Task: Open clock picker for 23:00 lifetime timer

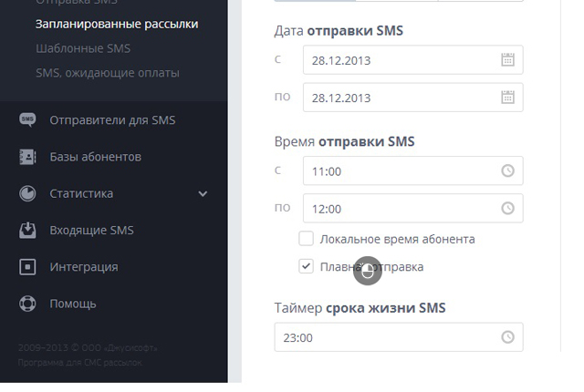Action: [507, 337]
